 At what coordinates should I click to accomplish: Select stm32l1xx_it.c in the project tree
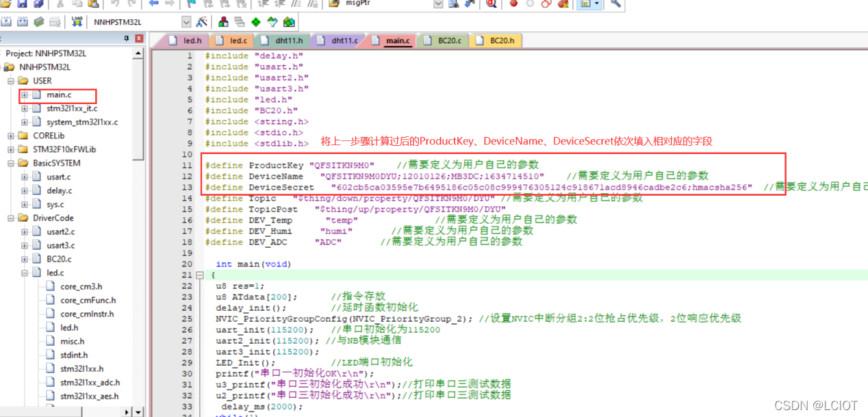pos(72,108)
